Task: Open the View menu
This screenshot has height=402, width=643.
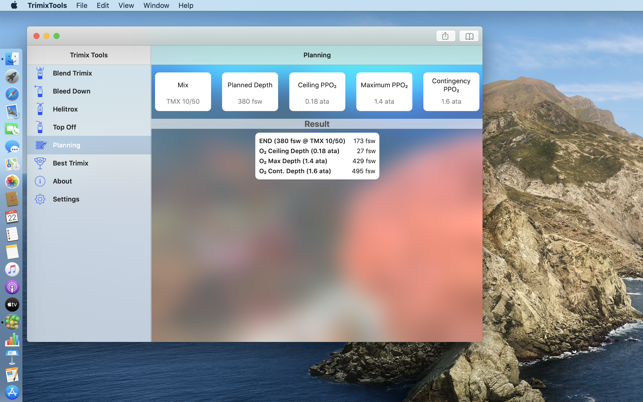Action: tap(126, 5)
